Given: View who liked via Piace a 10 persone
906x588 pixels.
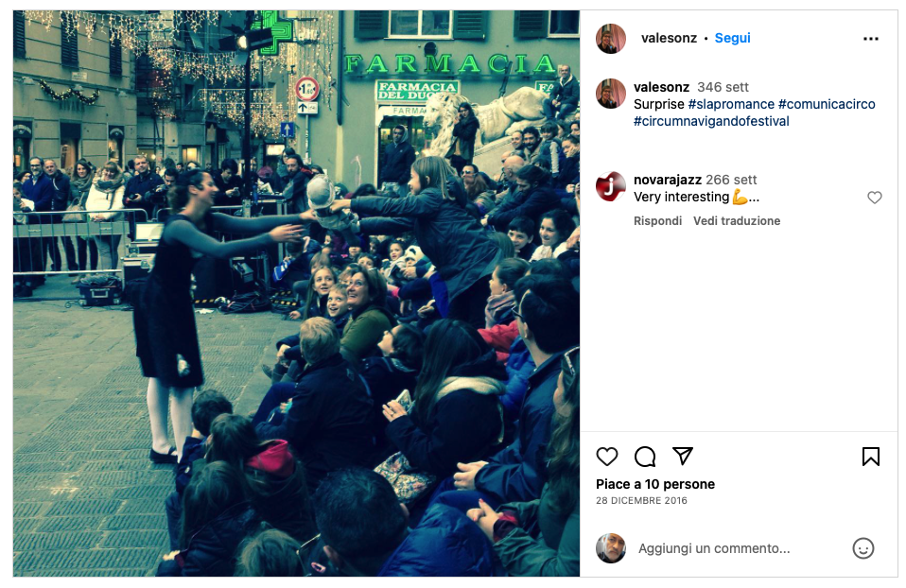Looking at the screenshot, I should coord(655,484).
